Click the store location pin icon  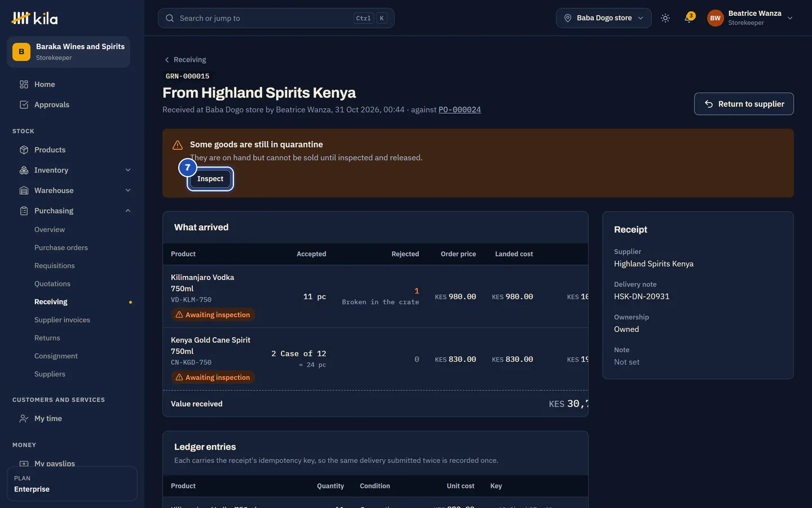pyautogui.click(x=568, y=18)
